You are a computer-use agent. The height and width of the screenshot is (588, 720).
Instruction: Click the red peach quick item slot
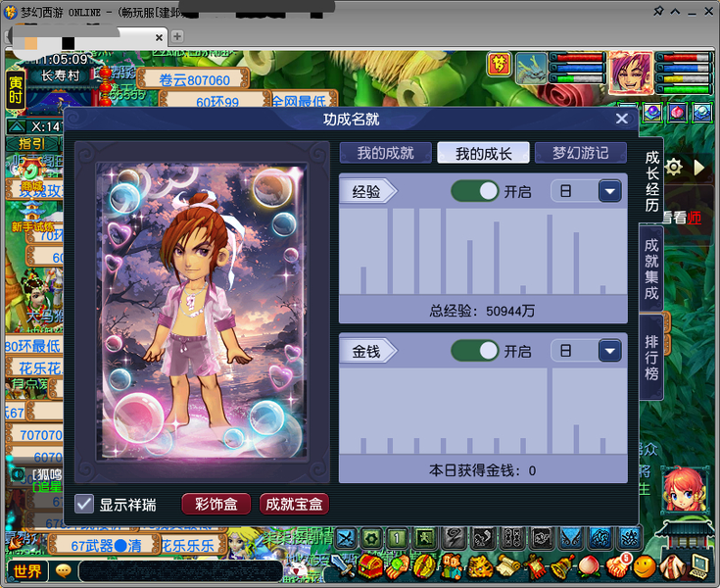click(677, 113)
